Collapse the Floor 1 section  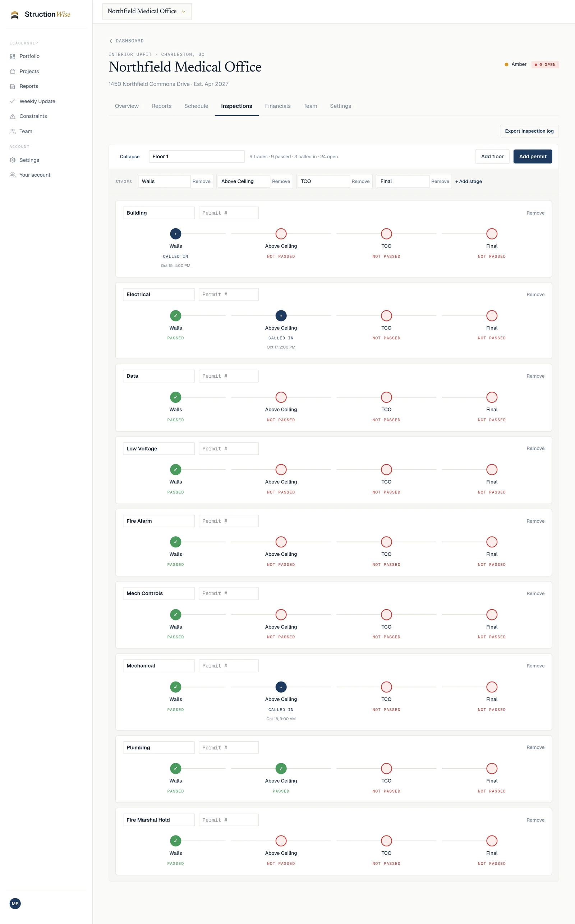(130, 156)
